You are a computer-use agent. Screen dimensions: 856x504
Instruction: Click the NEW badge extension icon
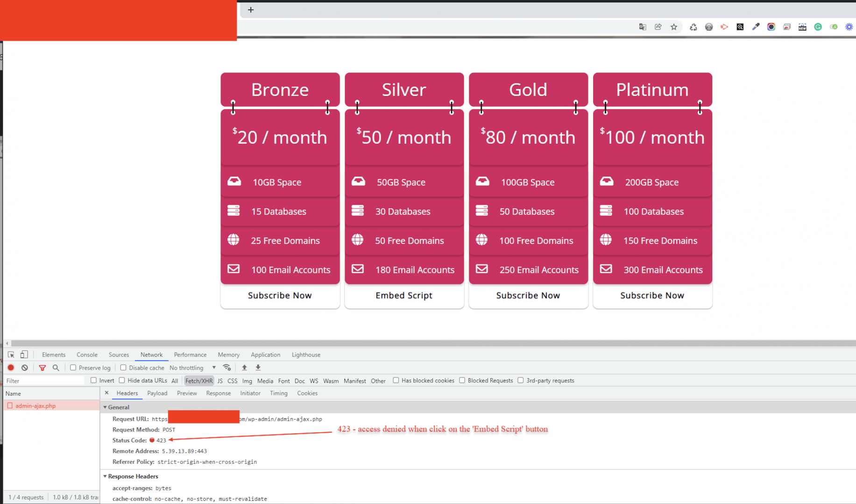[802, 27]
